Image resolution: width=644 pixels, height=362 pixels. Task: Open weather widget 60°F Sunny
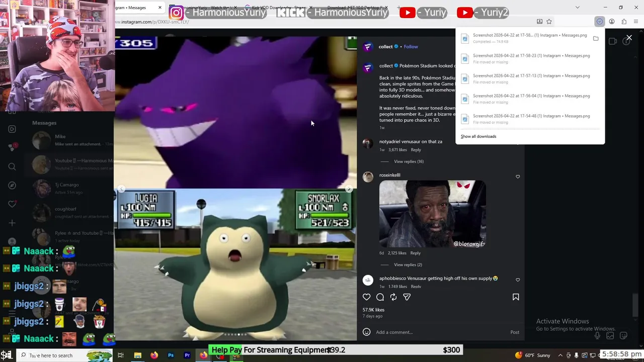tap(533, 355)
